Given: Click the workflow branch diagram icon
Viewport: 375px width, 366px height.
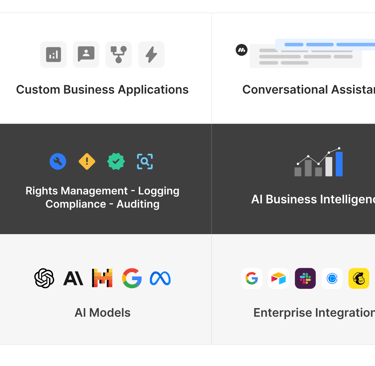Looking at the screenshot, I should coord(119,55).
